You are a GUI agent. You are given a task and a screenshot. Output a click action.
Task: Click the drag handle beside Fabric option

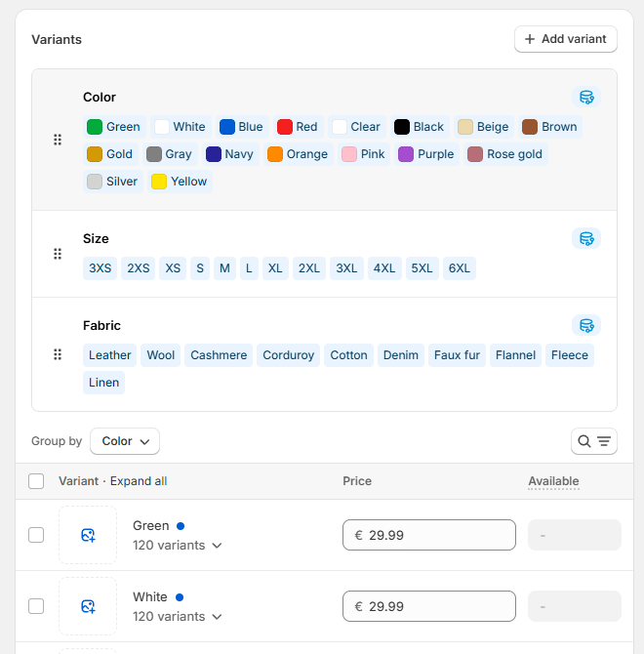[58, 354]
